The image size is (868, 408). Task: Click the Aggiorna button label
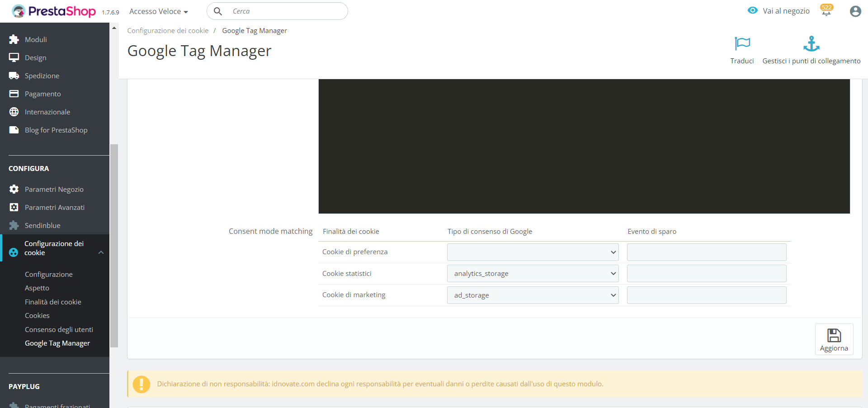pyautogui.click(x=834, y=348)
